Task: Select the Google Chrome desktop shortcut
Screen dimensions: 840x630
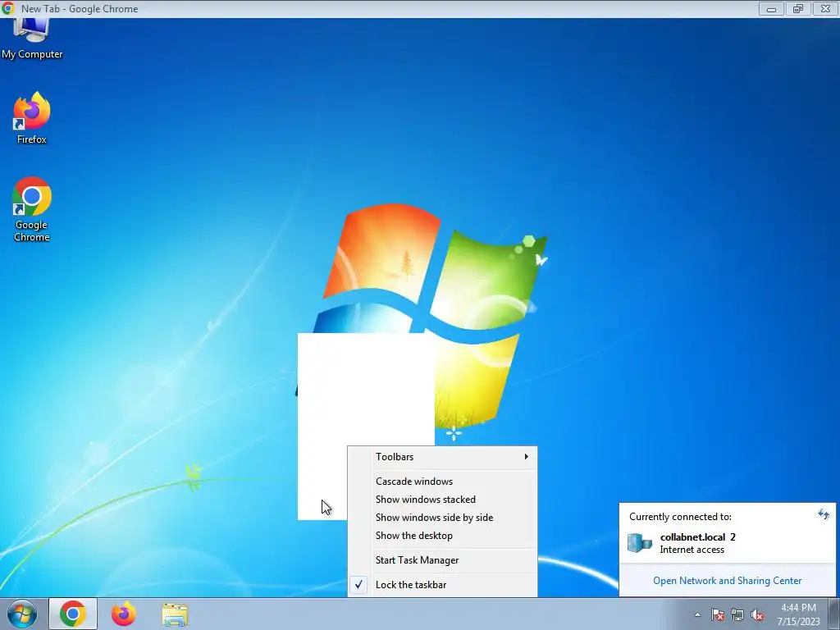Action: point(32,209)
